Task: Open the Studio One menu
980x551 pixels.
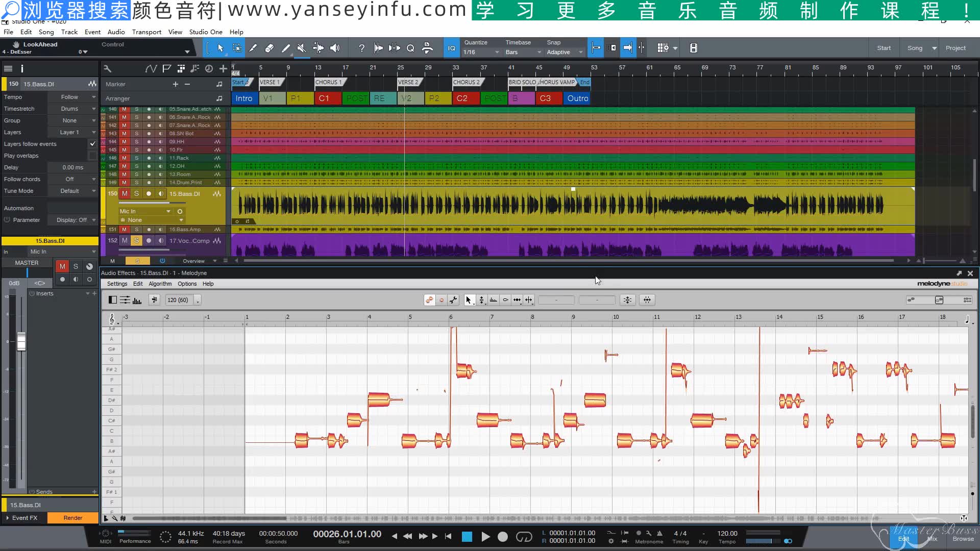Action: click(x=206, y=32)
